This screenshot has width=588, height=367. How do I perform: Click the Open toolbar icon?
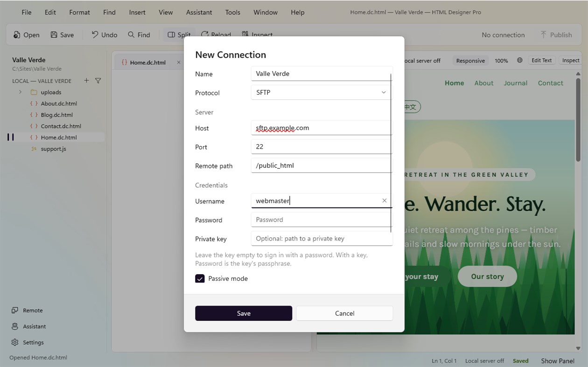click(17, 35)
